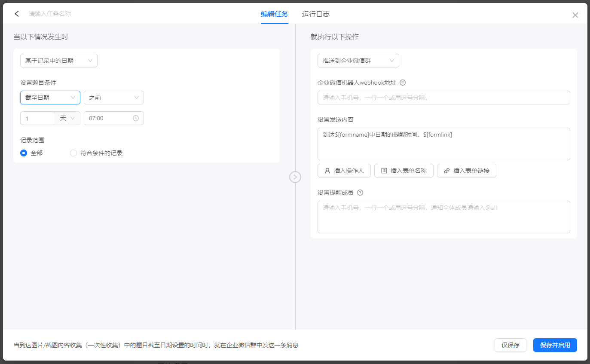This screenshot has width=590, height=364.
Task: Select 符合条件的记录 radio option
Action: [73, 153]
